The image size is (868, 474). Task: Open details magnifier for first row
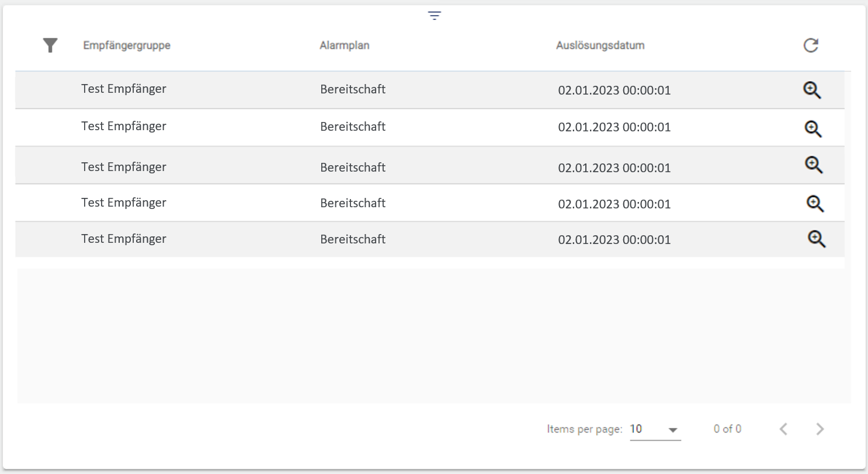(x=812, y=90)
